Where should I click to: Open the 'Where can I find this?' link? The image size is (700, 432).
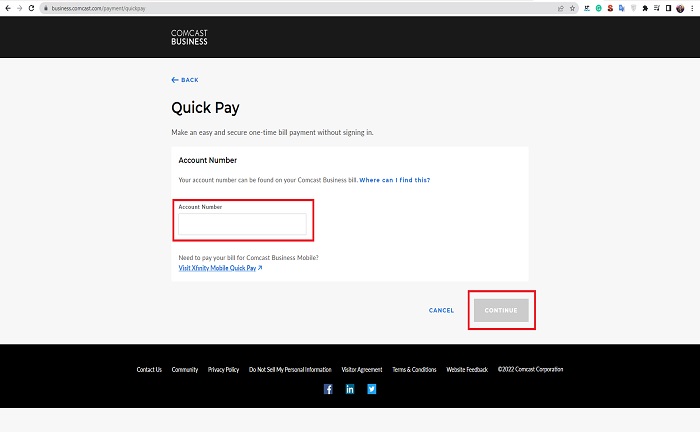(x=395, y=180)
